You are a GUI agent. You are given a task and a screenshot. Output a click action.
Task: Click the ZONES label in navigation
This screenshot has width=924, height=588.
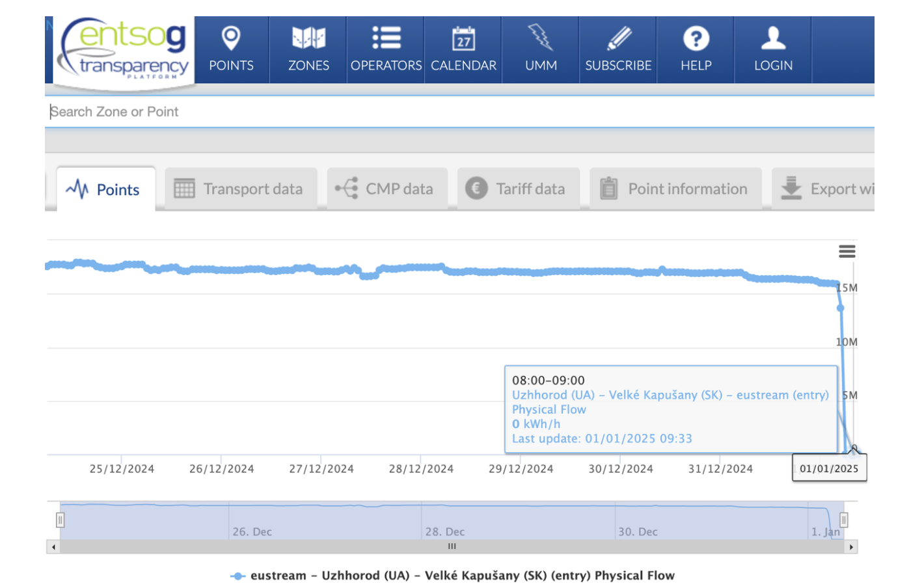click(x=308, y=66)
